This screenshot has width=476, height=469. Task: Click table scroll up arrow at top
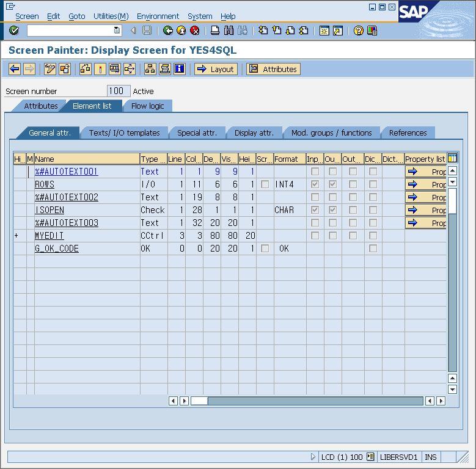(x=452, y=171)
